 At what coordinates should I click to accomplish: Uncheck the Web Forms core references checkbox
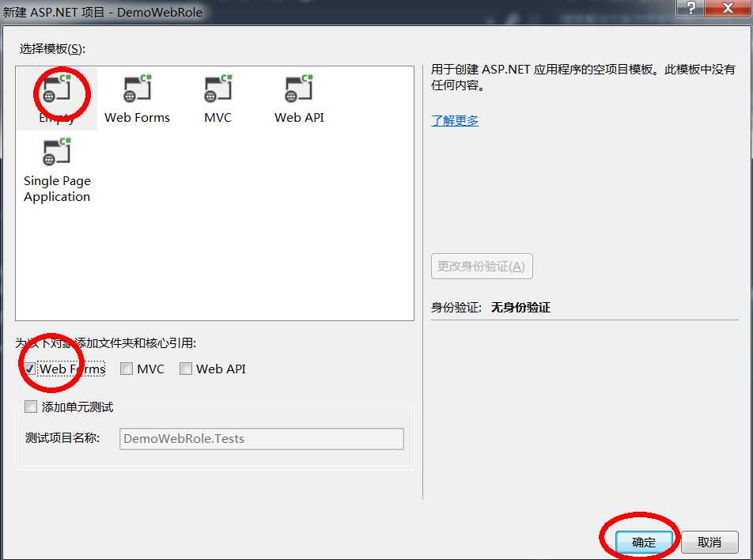tap(30, 369)
